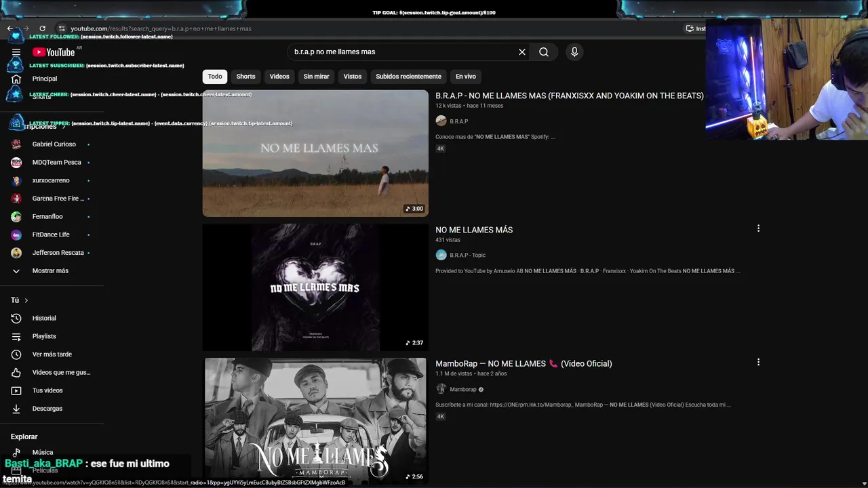Select the Vistos filter chip

[x=353, y=77]
